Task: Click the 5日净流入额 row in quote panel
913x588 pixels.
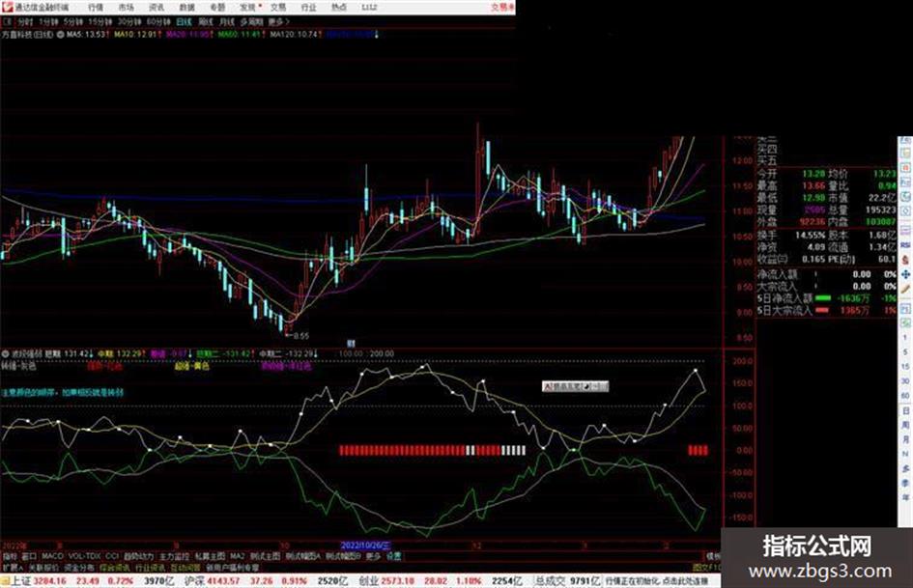Action: 826,298
